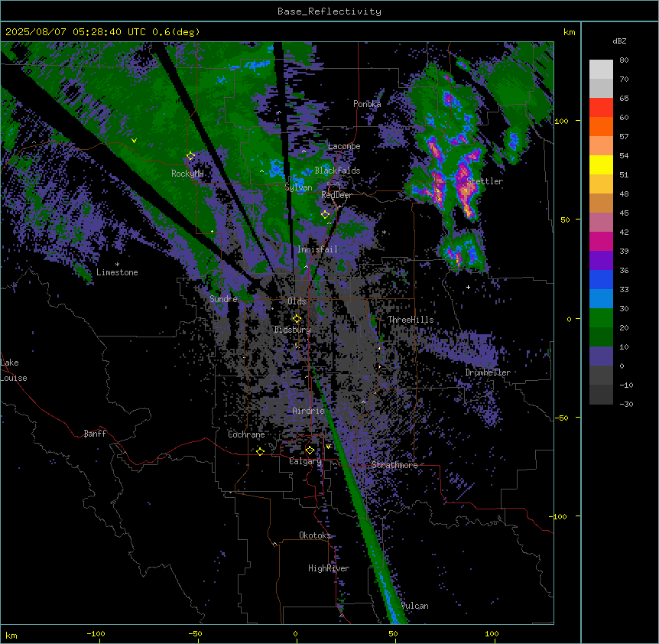659x644 pixels.
Task: Click the Strathmore town label
Action: coord(394,465)
